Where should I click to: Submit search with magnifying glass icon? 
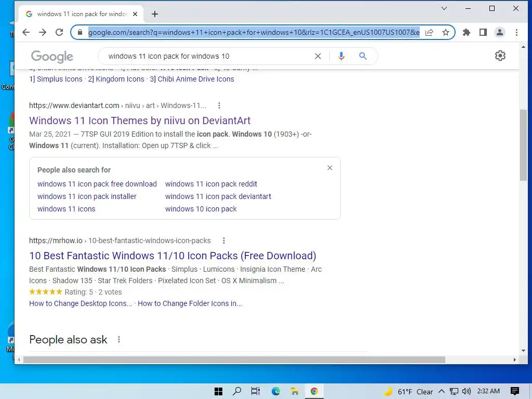point(363,56)
